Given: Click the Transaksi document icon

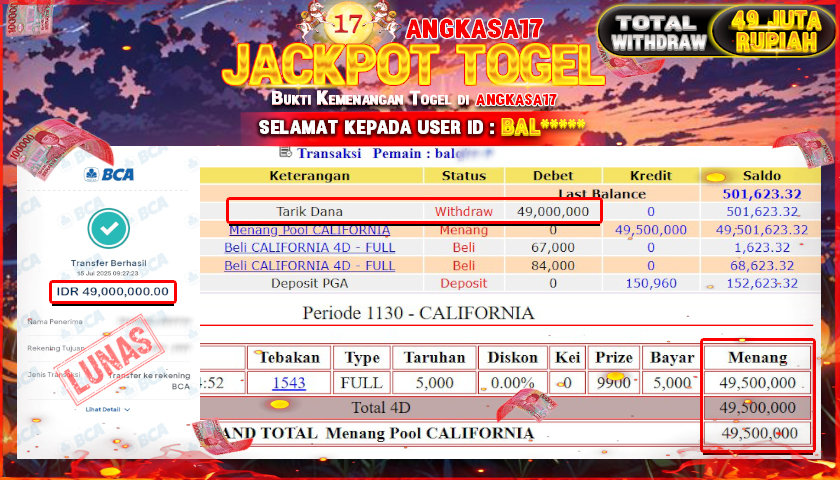Looking at the screenshot, I should tap(286, 153).
